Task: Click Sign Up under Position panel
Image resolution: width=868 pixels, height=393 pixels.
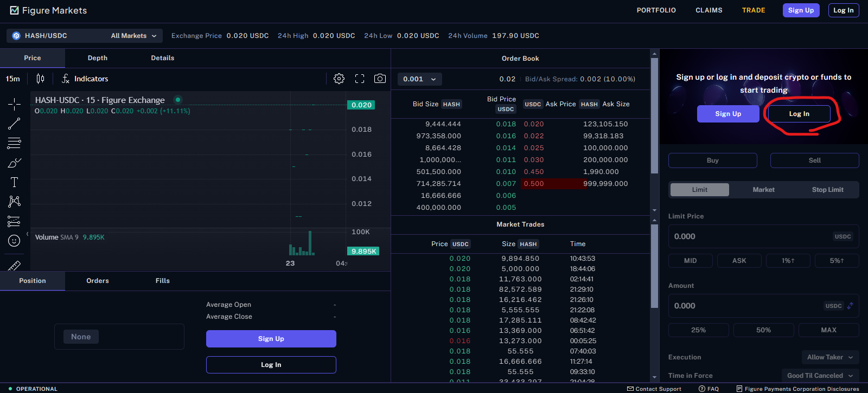Action: point(271,339)
